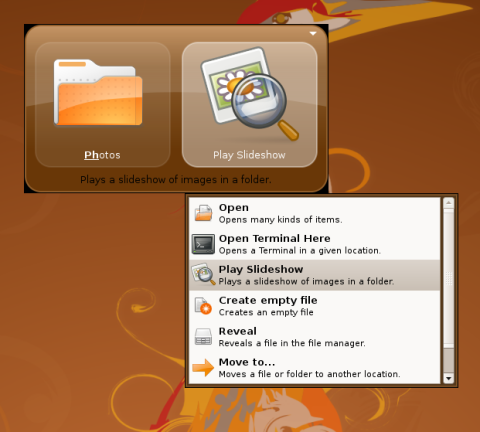480x432 pixels.
Task: Click the Open Terminal Here terminal icon
Action: pyautogui.click(x=203, y=244)
